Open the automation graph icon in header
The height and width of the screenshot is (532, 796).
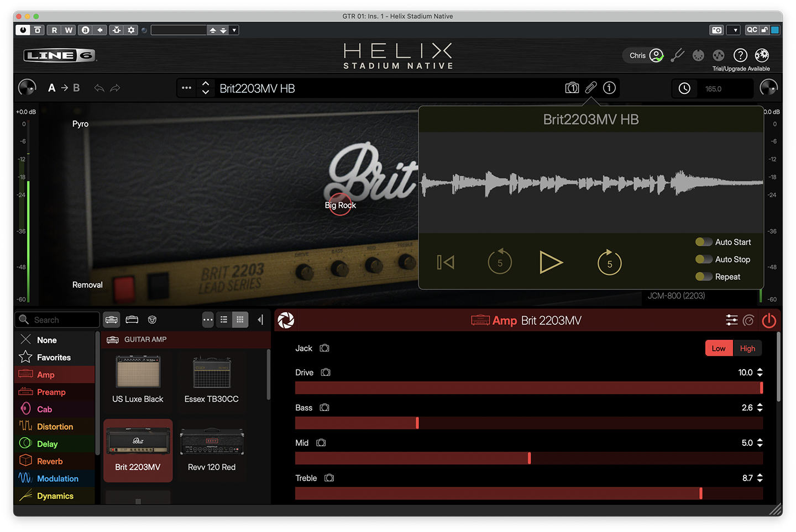[x=719, y=55]
